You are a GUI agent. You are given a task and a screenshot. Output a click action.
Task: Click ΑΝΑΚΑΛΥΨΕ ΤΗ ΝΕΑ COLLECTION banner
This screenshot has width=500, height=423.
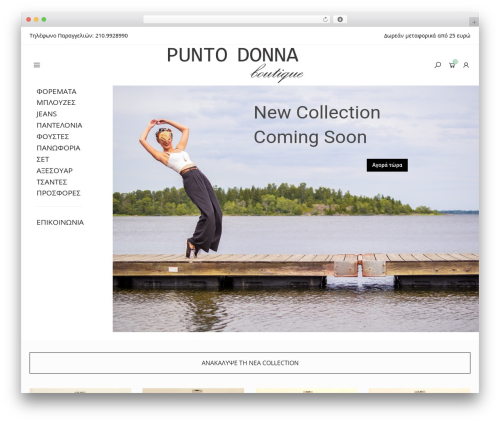[250, 363]
